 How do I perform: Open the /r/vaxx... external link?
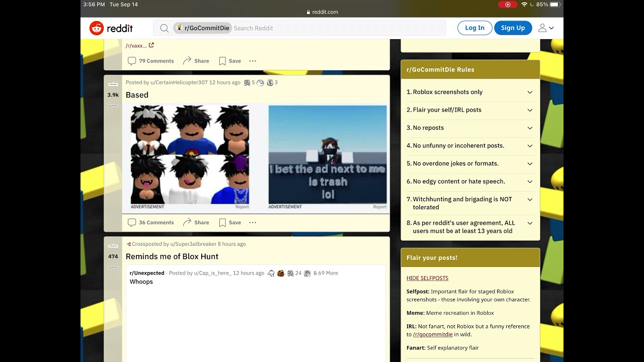click(x=140, y=45)
